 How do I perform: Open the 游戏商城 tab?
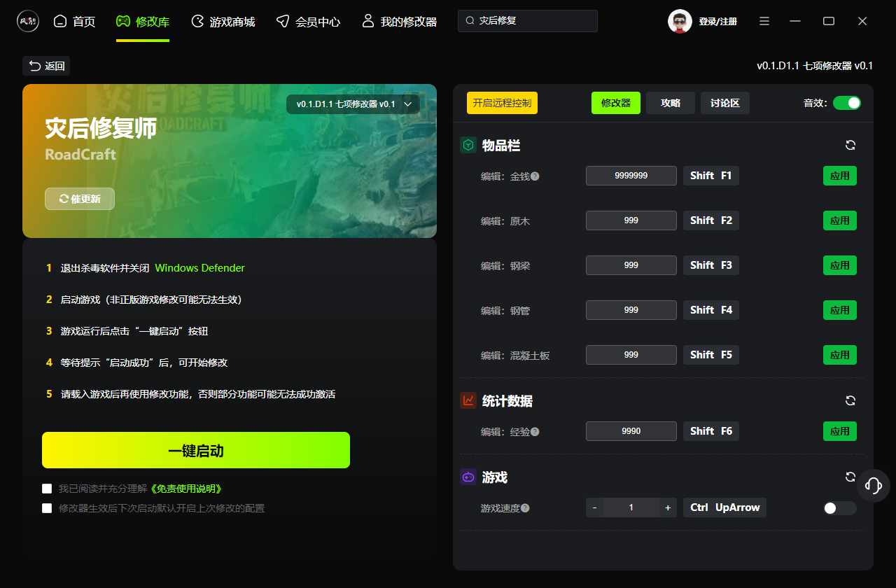coord(223,22)
